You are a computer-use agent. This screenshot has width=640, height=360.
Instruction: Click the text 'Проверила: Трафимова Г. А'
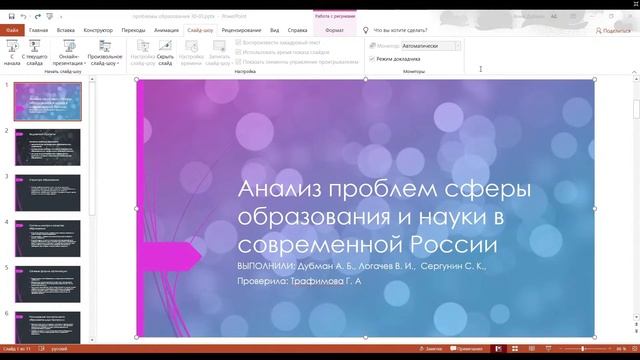(x=299, y=281)
